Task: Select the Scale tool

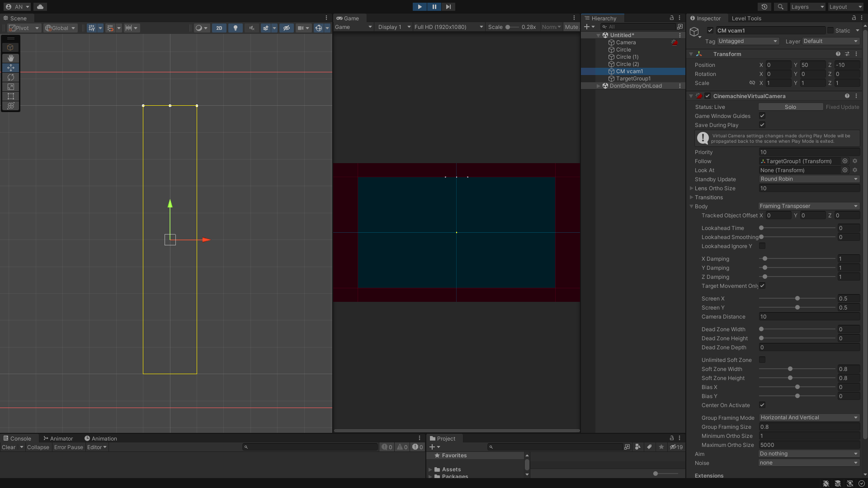Action: 10,87
